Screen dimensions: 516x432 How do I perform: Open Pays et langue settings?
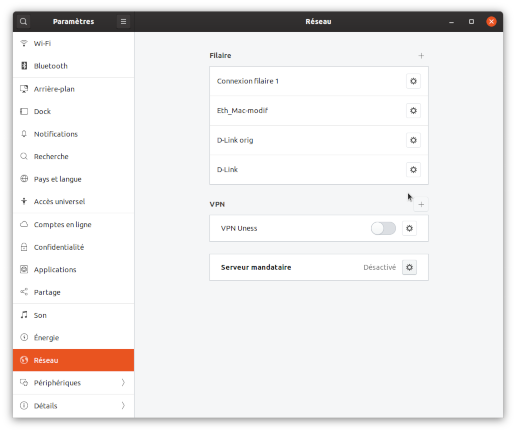[73, 179]
